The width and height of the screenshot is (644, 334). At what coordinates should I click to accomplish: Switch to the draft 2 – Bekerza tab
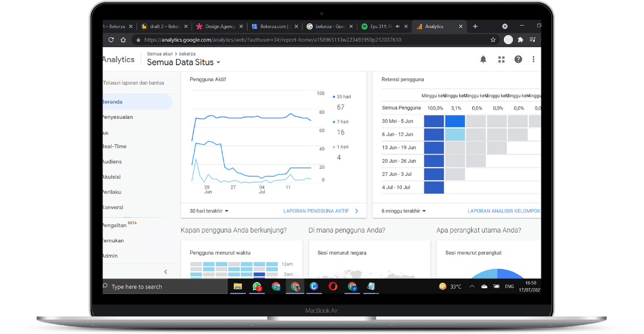(x=165, y=26)
